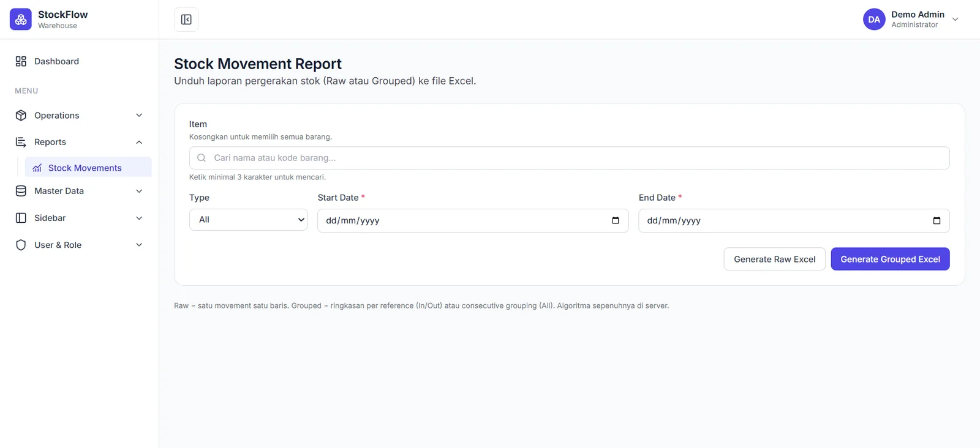Click the StockFlow logo icon

pyautogui.click(x=21, y=20)
